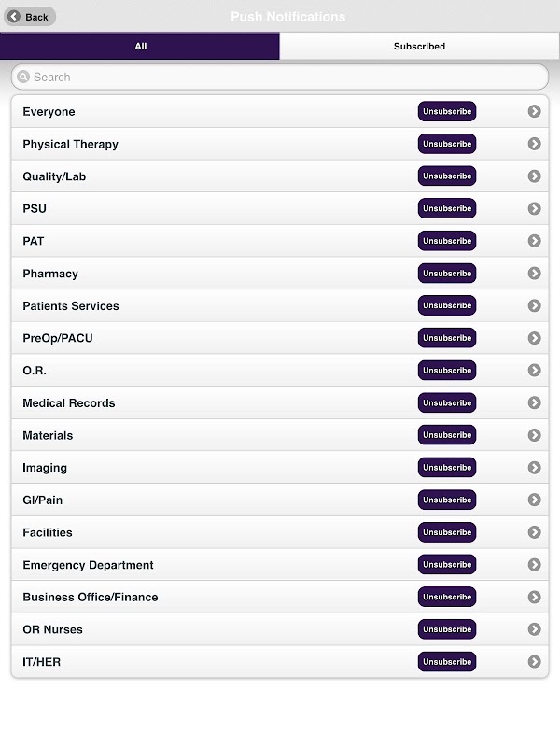This screenshot has height=747, width=560.
Task: Unsubscribe from O.R. notifications
Action: pos(447,371)
